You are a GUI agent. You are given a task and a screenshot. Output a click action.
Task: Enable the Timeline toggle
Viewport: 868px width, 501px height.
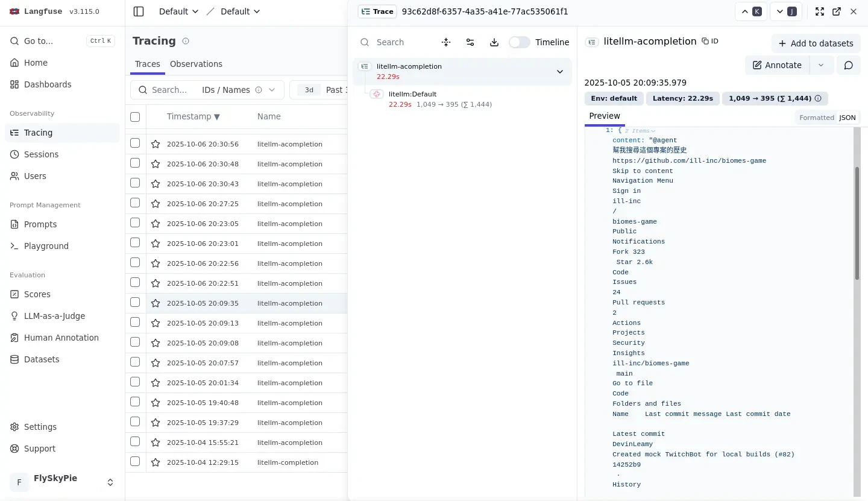519,42
